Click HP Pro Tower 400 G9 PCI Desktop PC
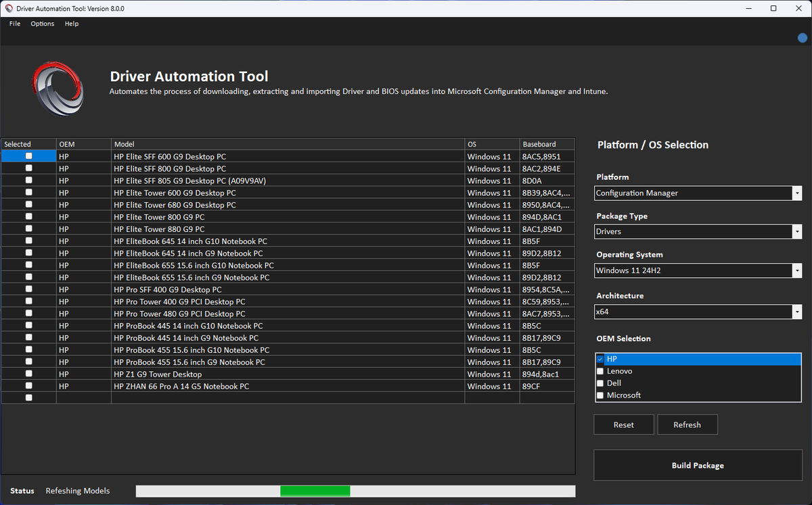Screen dimensions: 812x505 (179, 302)
